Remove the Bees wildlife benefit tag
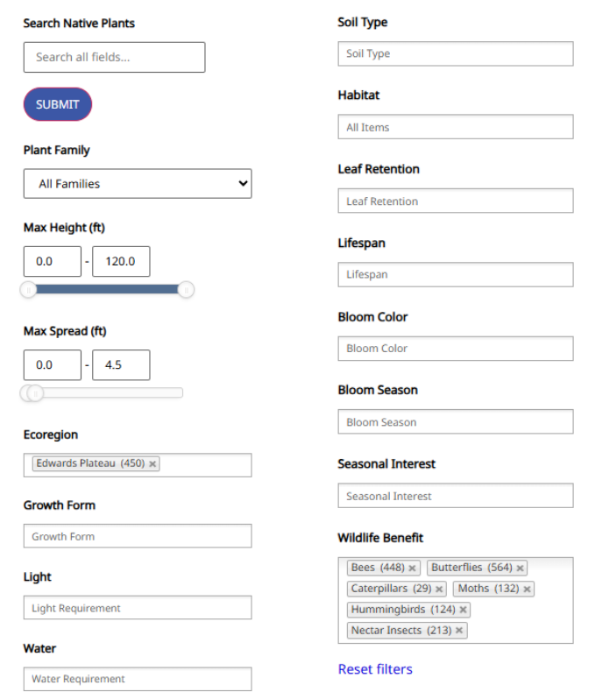The image size is (616, 692). tap(412, 568)
